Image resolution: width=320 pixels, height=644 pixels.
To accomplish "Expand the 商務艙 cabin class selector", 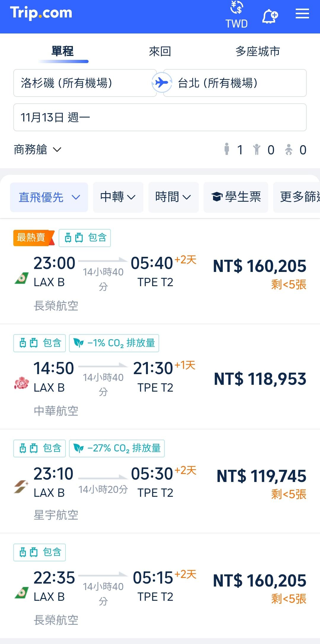I will pyautogui.click(x=38, y=150).
